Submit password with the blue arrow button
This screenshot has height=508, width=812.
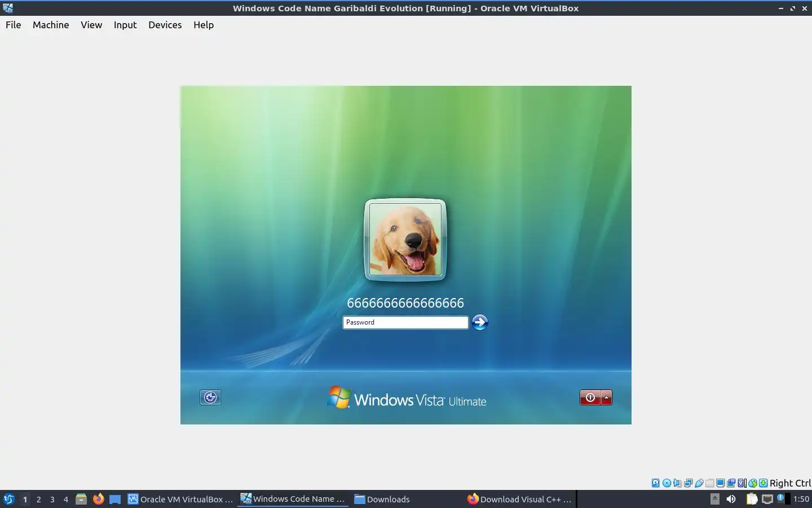point(480,322)
